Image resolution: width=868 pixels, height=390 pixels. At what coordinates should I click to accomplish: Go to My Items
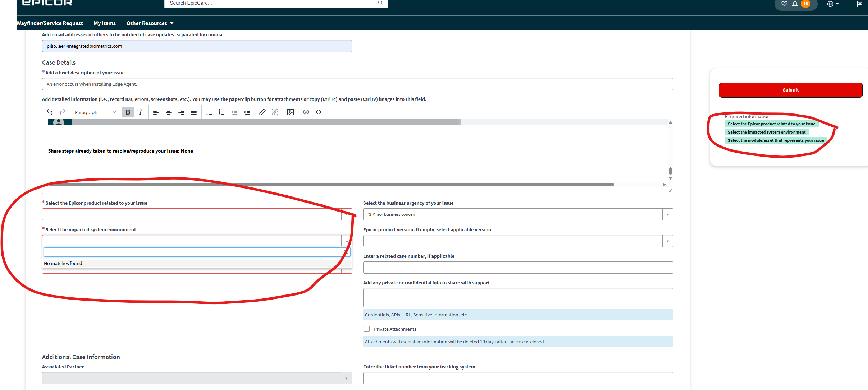click(105, 23)
